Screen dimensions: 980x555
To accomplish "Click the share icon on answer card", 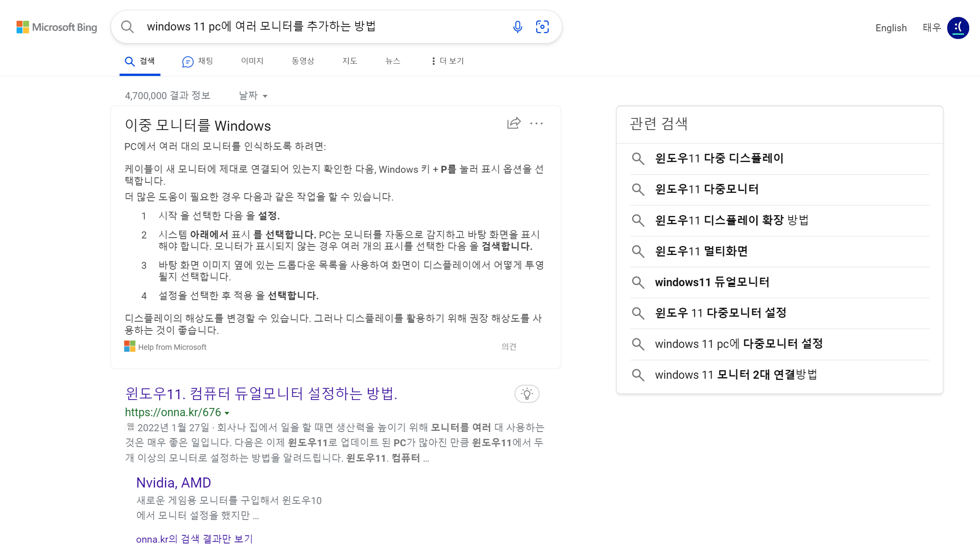I will click(x=514, y=123).
